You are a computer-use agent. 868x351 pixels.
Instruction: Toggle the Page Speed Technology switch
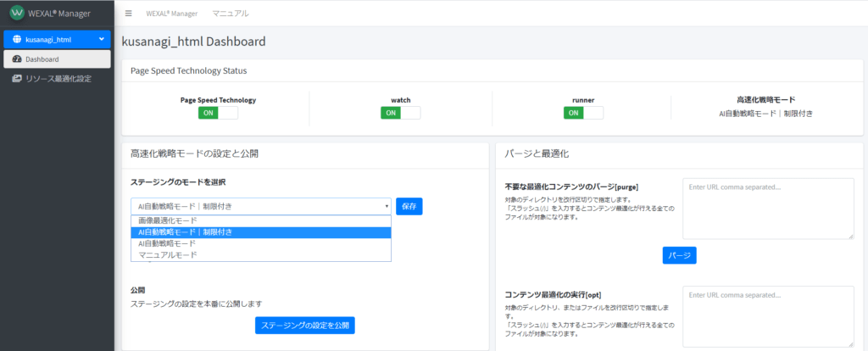pos(218,113)
